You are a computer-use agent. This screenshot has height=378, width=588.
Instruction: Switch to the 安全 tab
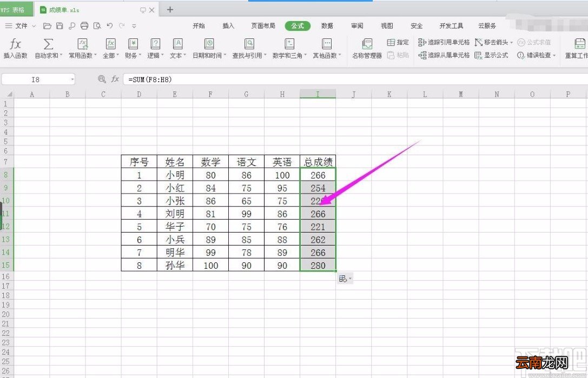tap(417, 25)
